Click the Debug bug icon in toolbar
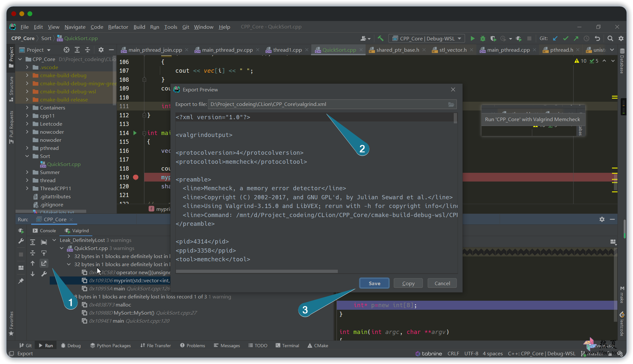The image size is (633, 364). (x=483, y=38)
